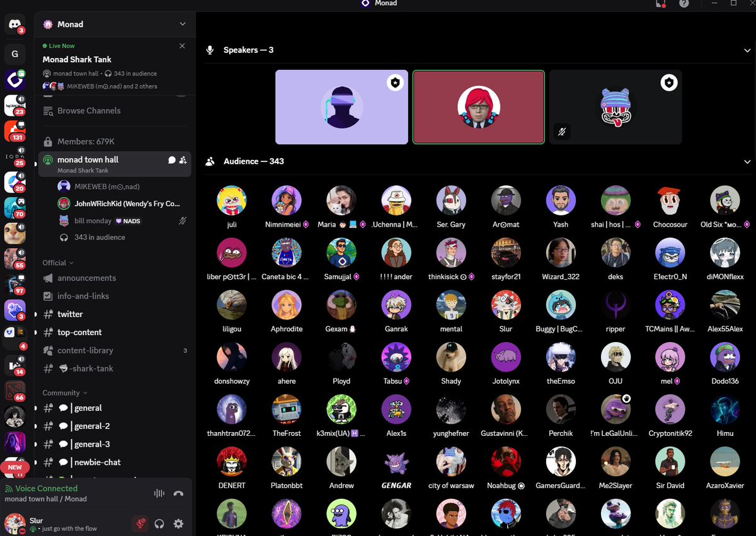Click the Audience people icon
756x536 pixels.
tap(210, 161)
